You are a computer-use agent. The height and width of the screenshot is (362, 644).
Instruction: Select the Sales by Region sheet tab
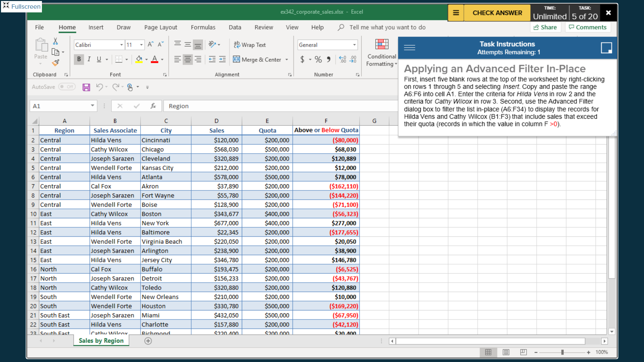point(101,341)
